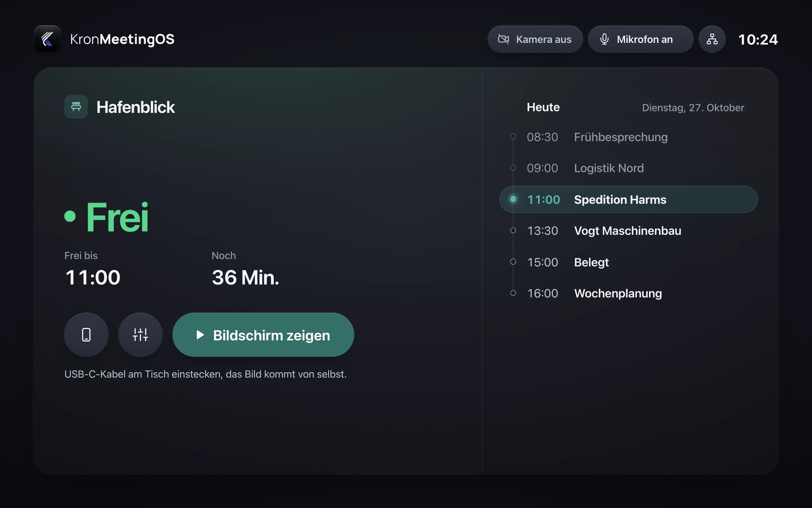Select the 13:30 Vogt Maschinenbau entry
Viewport: 812px width, 508px height.
[628, 231]
